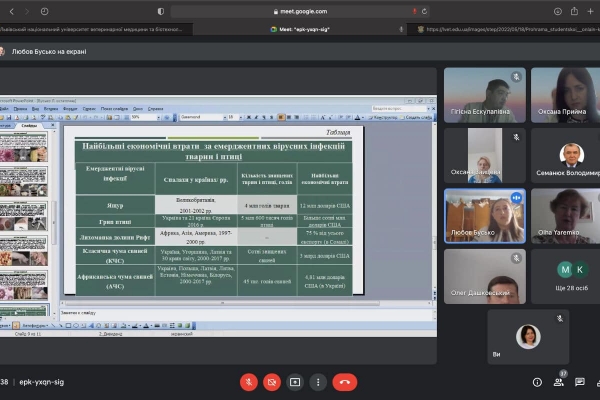The image size is (600, 400).
Task: Click the Любов Бусько на екрані banner
Action: tap(49, 51)
